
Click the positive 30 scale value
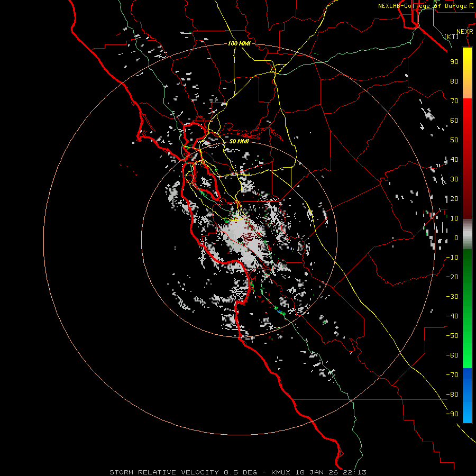[454, 179]
